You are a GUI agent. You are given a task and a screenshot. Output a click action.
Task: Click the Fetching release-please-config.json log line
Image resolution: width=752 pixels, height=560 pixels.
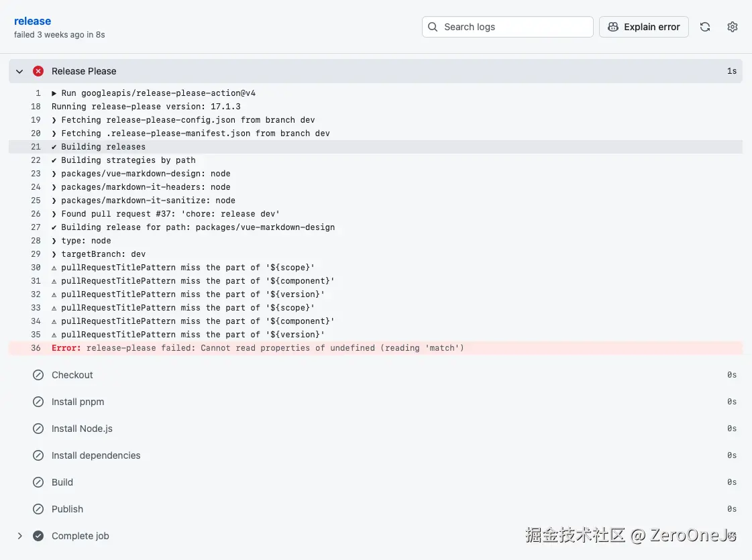tap(376, 120)
